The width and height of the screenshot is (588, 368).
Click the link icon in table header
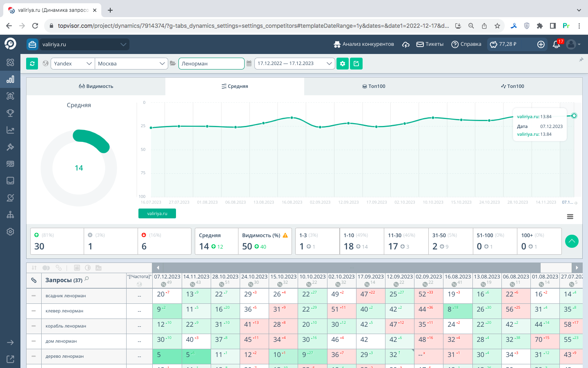pos(34,280)
